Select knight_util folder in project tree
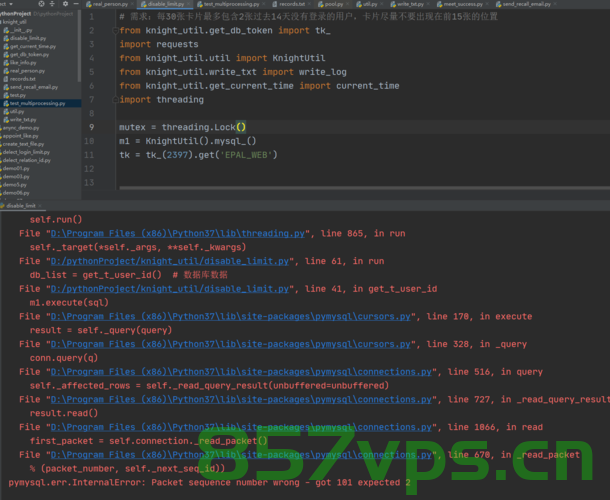610x500 pixels. tap(14, 22)
